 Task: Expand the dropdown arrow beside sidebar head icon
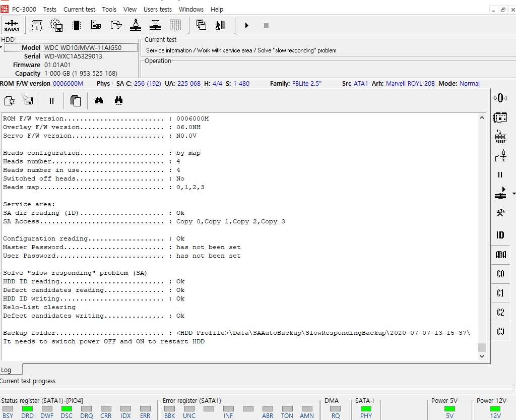(513, 194)
